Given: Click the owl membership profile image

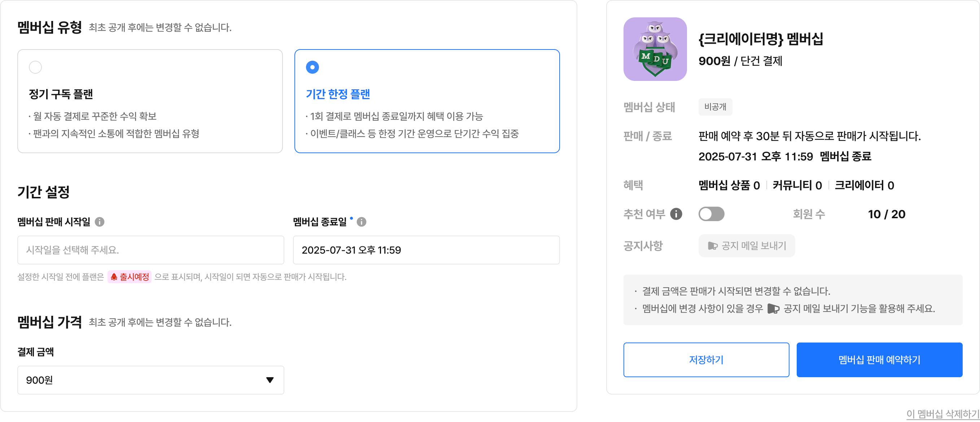Looking at the screenshot, I should (x=655, y=49).
